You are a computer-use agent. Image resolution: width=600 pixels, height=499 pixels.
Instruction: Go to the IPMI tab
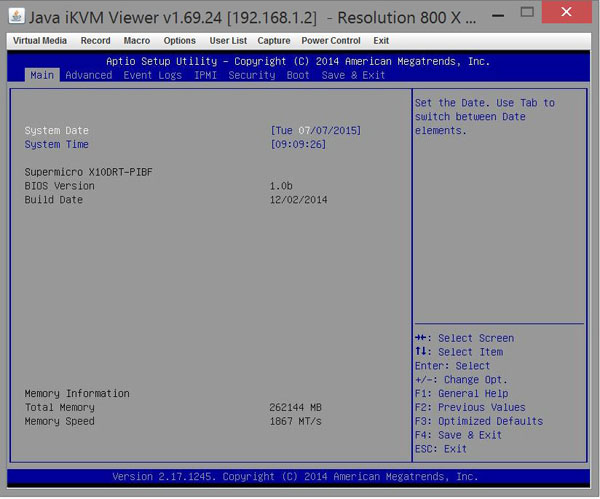coord(205,75)
